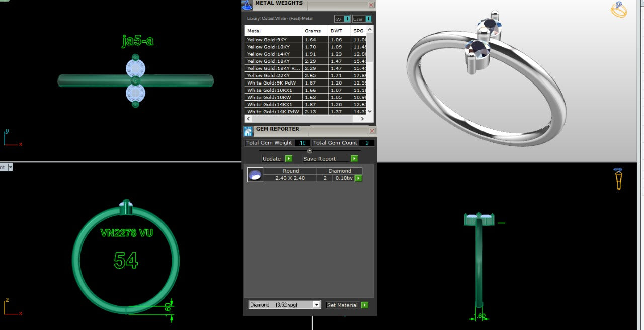This screenshot has width=644, height=330.
Task: Click the Metal column header
Action: pos(274,31)
